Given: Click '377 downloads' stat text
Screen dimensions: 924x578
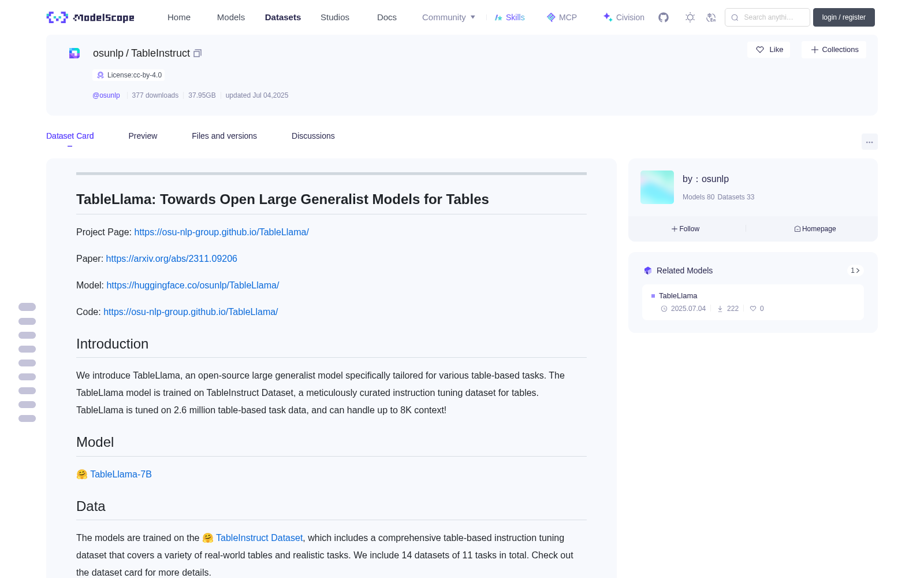Looking at the screenshot, I should point(155,95).
